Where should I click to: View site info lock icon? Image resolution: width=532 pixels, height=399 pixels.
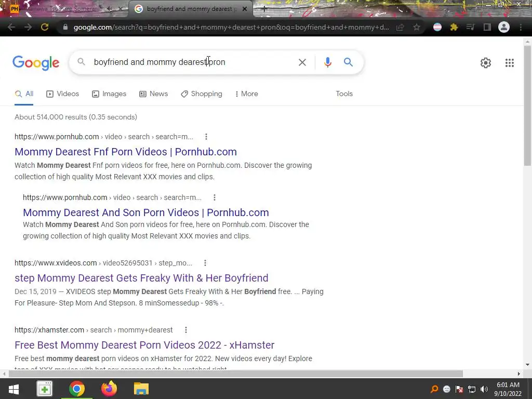pos(65,27)
